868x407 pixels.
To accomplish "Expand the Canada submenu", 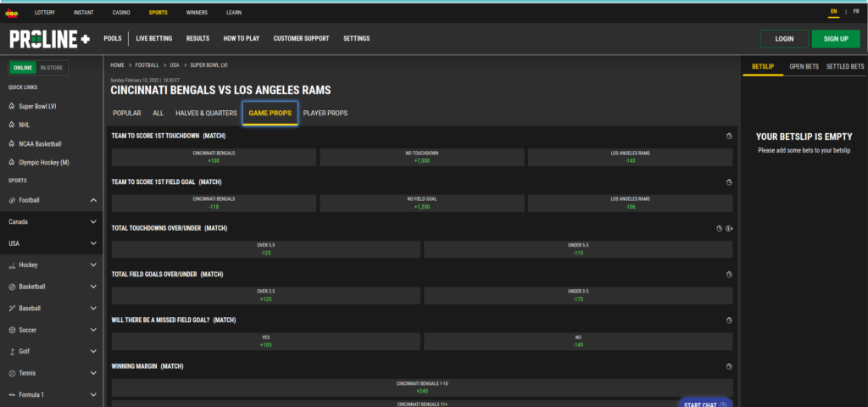I will point(93,221).
